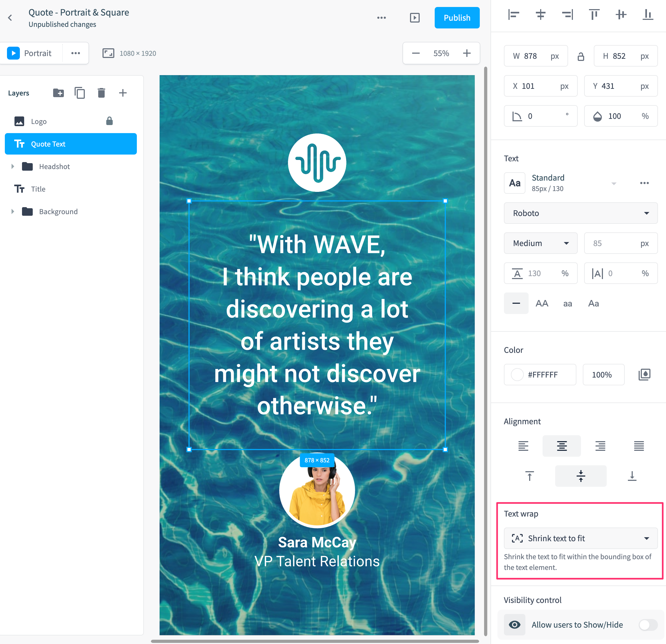Open text style more options ellipsis
The width and height of the screenshot is (666, 644).
point(644,183)
